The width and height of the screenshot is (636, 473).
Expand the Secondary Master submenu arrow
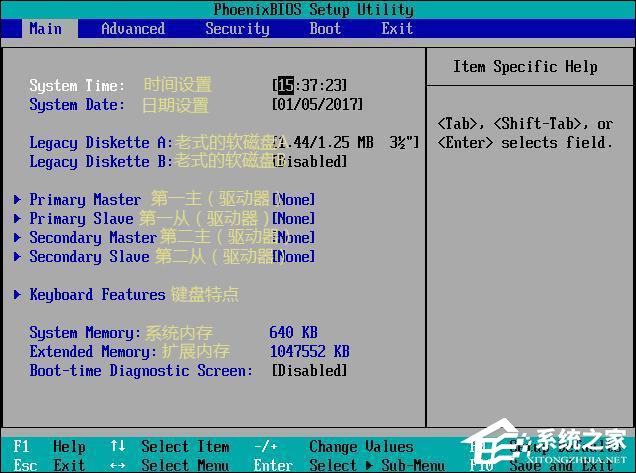point(18,237)
